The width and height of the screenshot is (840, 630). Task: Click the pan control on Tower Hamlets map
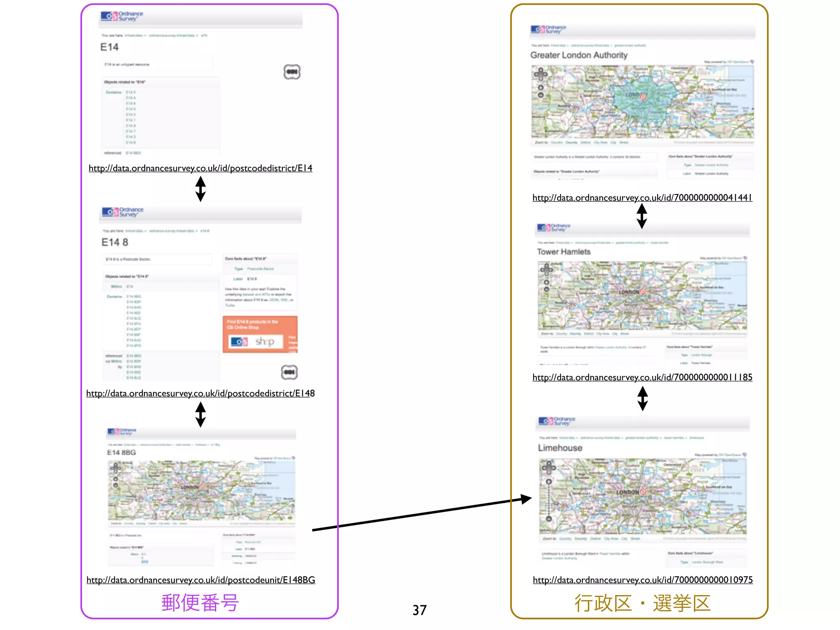click(546, 270)
